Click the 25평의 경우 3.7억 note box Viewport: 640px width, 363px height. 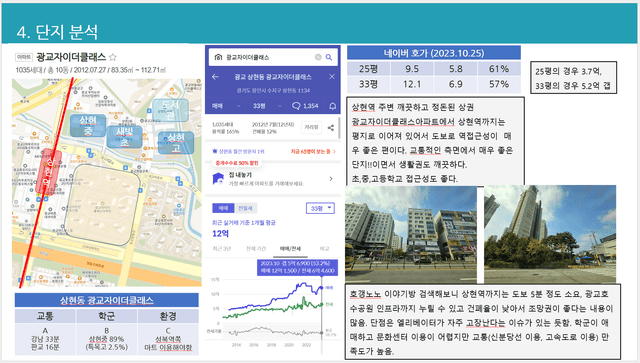coord(573,78)
